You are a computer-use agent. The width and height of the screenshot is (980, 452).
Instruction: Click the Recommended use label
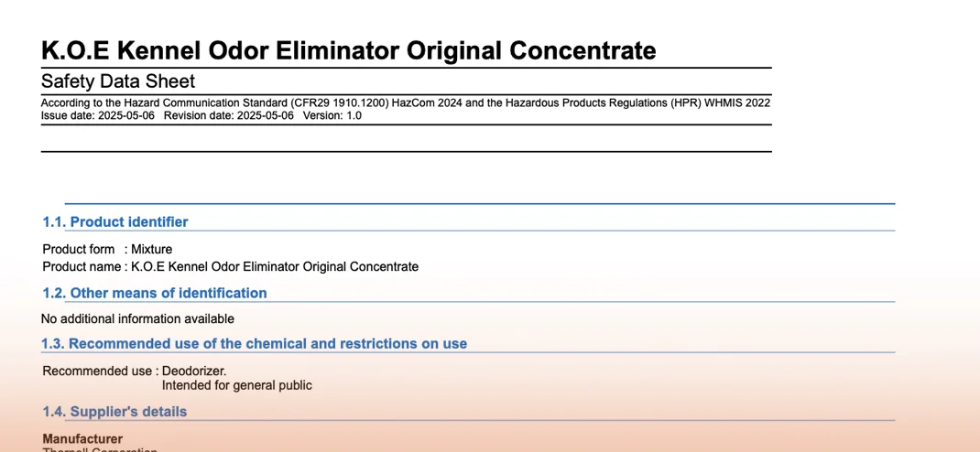point(97,371)
